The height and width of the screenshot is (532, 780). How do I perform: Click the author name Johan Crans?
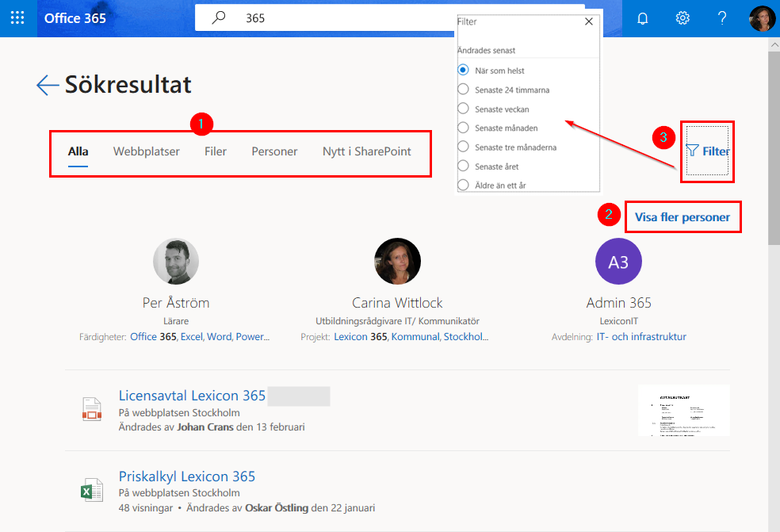(205, 427)
